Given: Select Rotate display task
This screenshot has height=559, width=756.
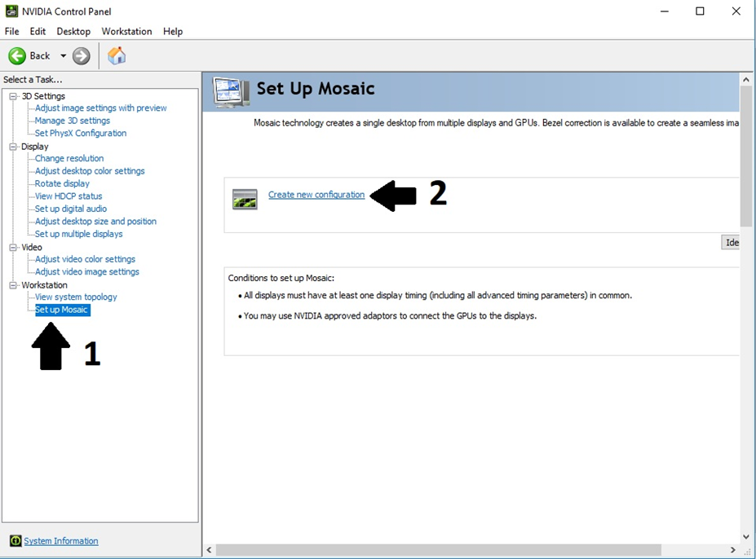Looking at the screenshot, I should (62, 183).
